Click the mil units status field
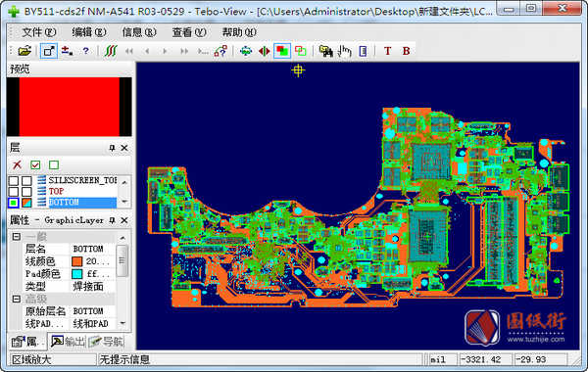Screen dimensions: 588x372 (442, 359)
